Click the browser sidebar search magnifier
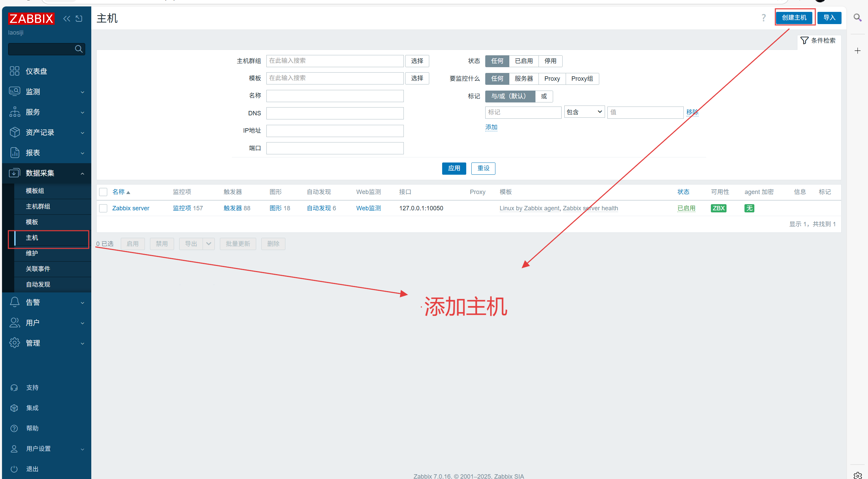Image resolution: width=868 pixels, height=479 pixels. pyautogui.click(x=857, y=17)
